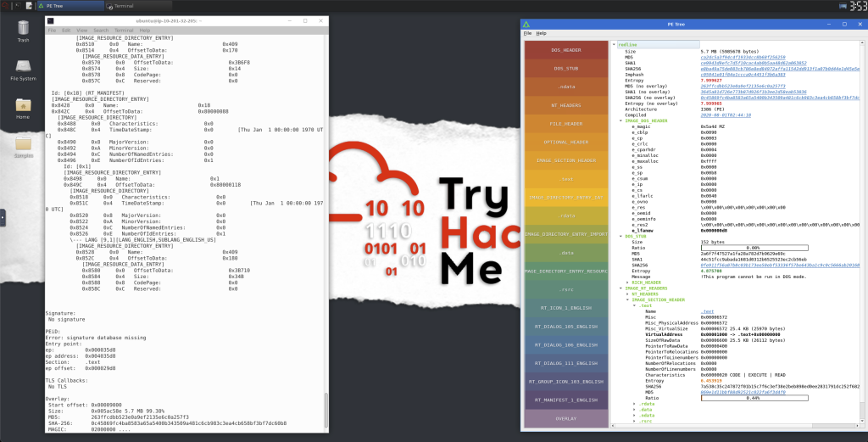Select the e_lfanew row in tree
This screenshot has height=442, width=868.
coord(736,231)
